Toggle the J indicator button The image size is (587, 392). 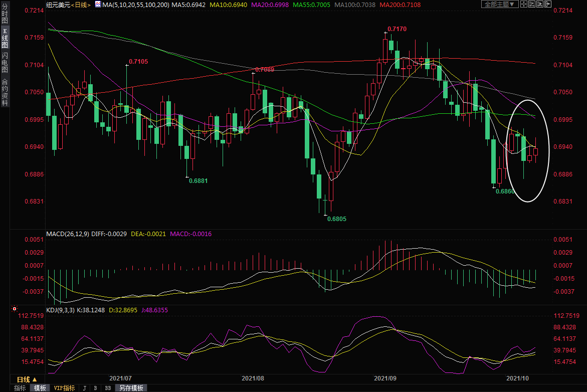point(84,388)
